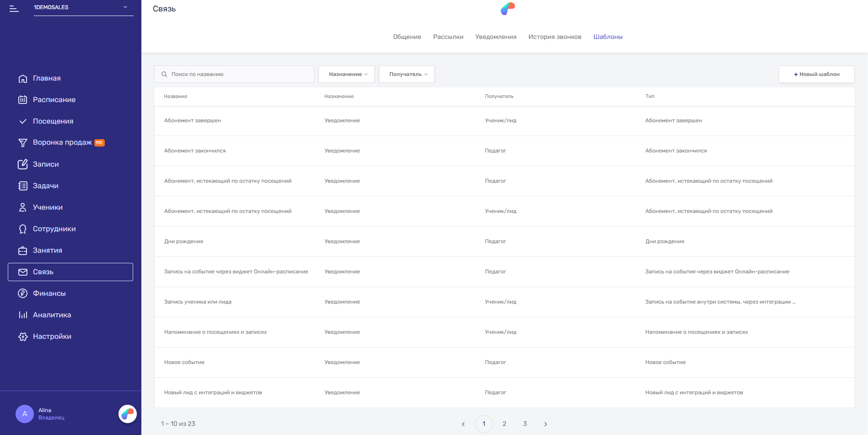This screenshot has width=868, height=435.
Task: Open the Абонемент завершен template row
Action: 504,120
